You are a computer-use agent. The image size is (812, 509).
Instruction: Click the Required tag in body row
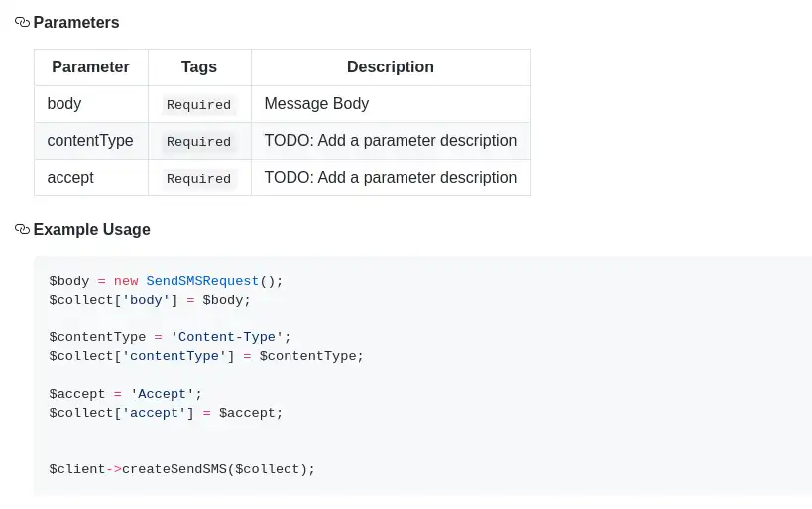pos(198,105)
